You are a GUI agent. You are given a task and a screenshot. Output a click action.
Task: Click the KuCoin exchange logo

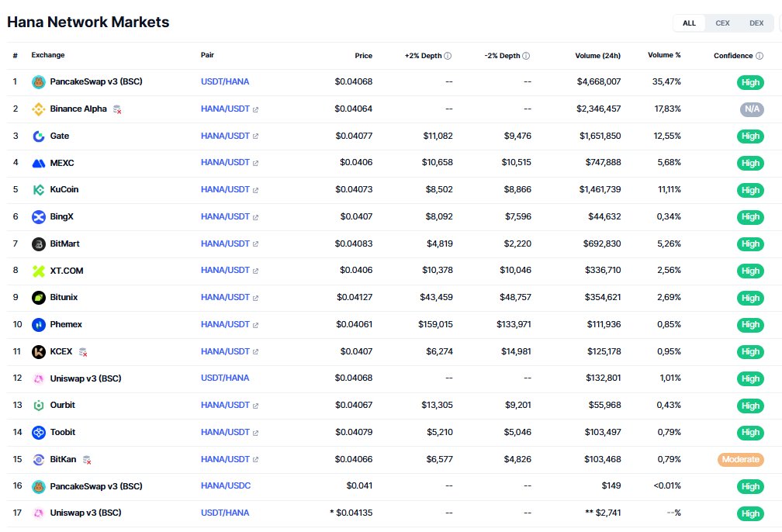pyautogui.click(x=39, y=190)
